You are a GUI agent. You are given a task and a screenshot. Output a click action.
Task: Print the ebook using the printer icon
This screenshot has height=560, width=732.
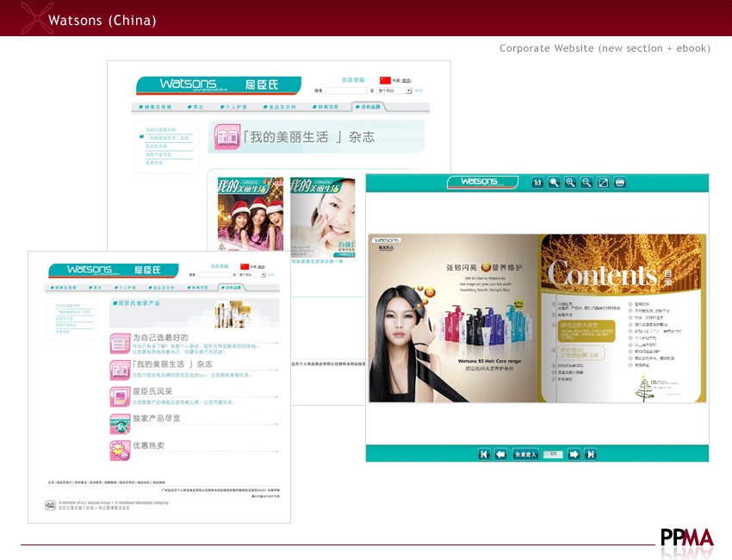(620, 183)
